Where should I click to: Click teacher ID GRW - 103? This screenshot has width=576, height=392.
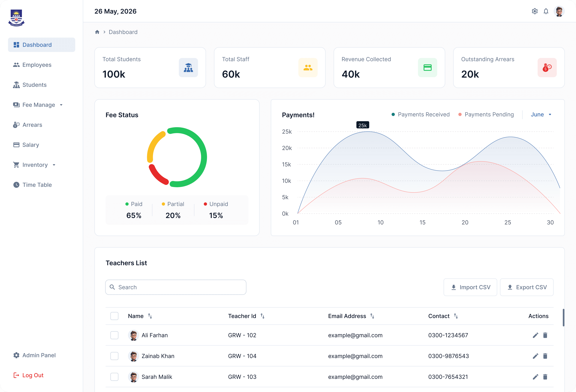pos(242,377)
